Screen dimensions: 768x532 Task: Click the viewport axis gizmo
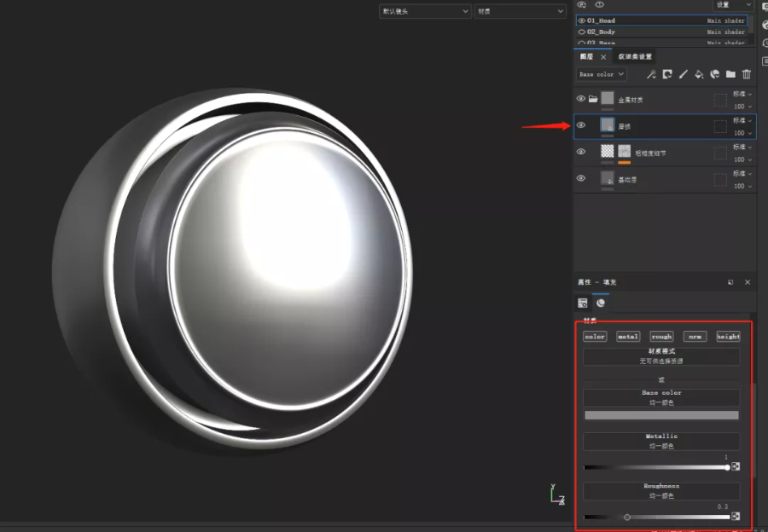pos(557,494)
